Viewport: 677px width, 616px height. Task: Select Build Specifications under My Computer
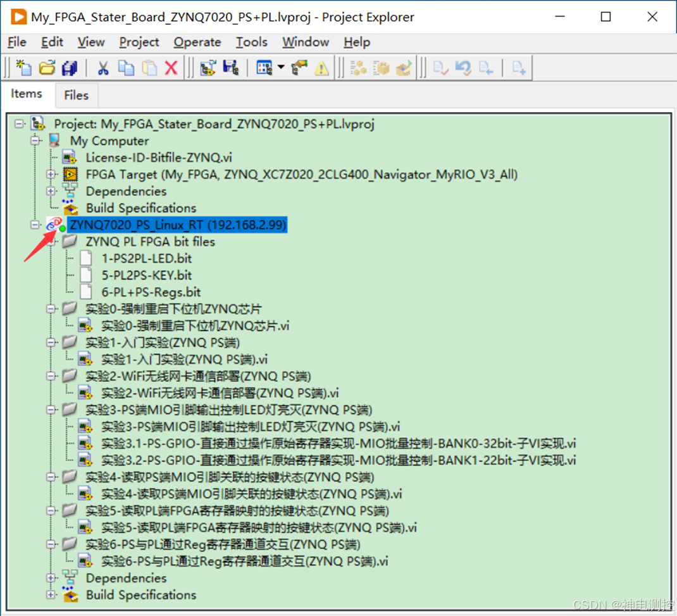[140, 208]
